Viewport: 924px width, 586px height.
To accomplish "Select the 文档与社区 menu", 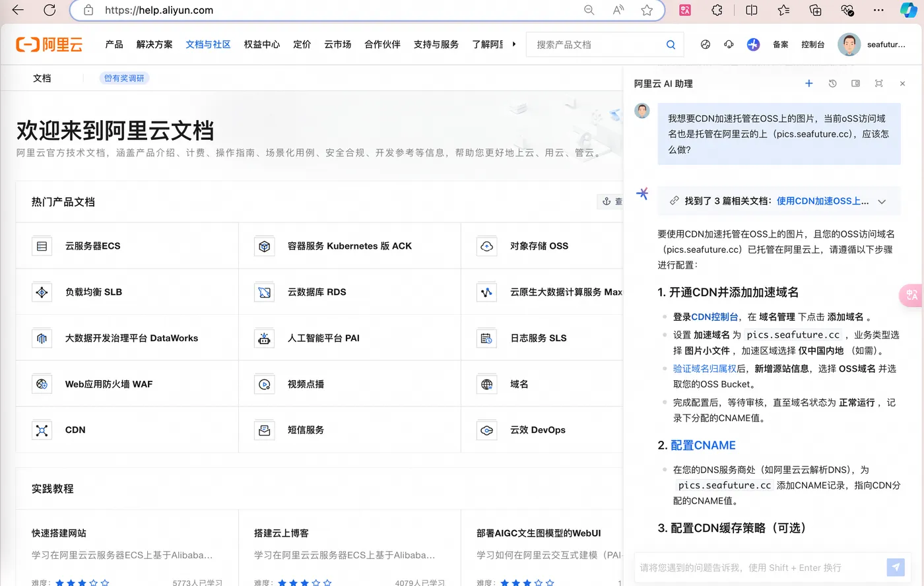I will (x=208, y=44).
